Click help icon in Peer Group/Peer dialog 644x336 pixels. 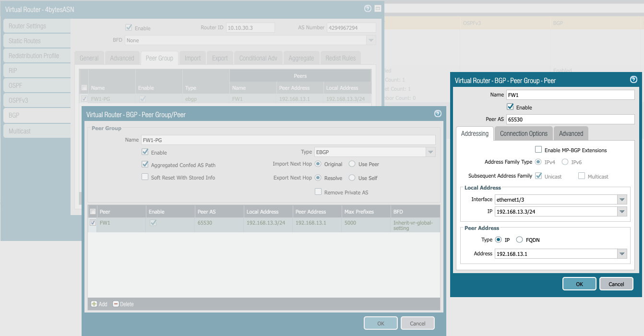click(x=438, y=114)
